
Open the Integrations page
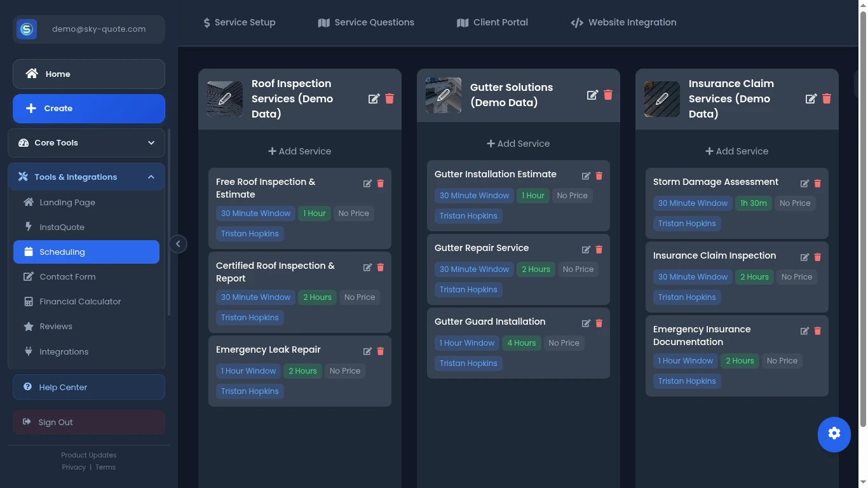point(64,351)
